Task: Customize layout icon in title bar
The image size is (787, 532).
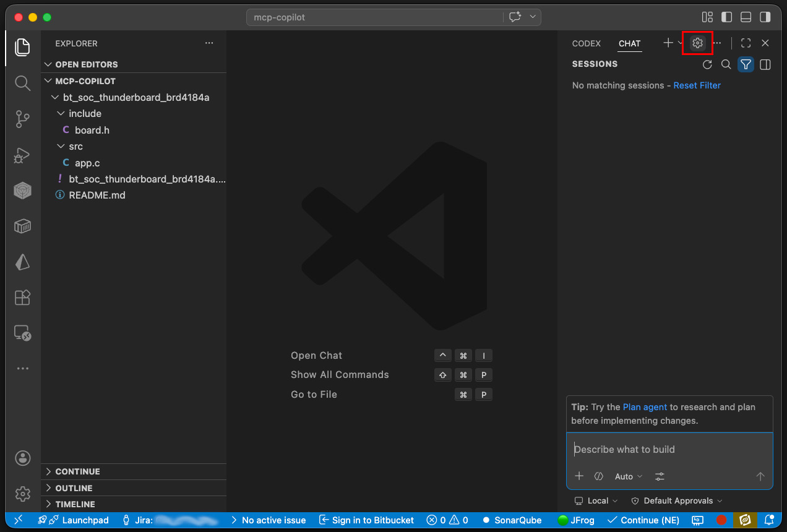Action: tap(707, 17)
